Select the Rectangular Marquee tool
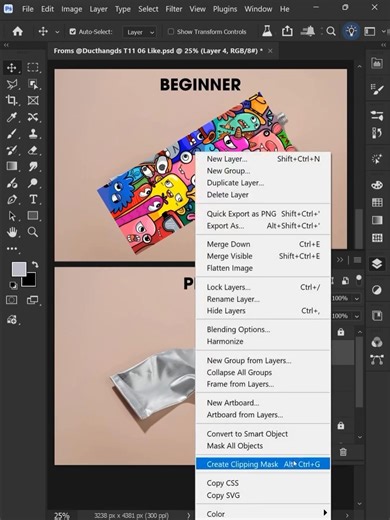This screenshot has width=390, height=520. [33, 68]
